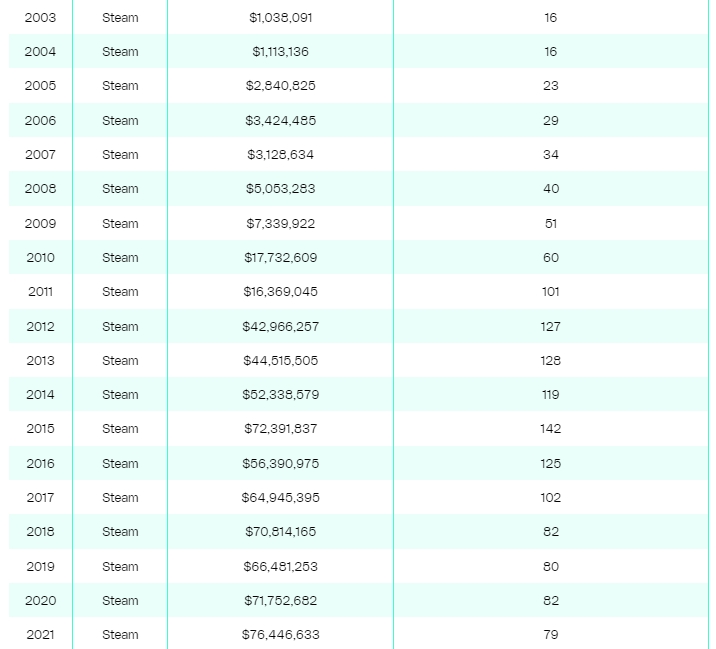
Task: Click the $2,840,825 amount for 2005
Action: click(x=280, y=86)
